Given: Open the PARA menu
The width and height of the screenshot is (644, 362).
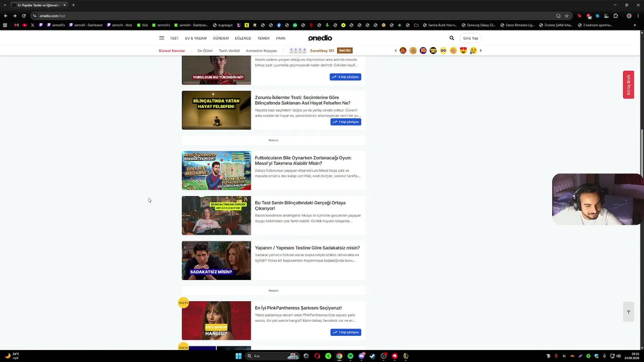Looking at the screenshot, I should [281, 38].
